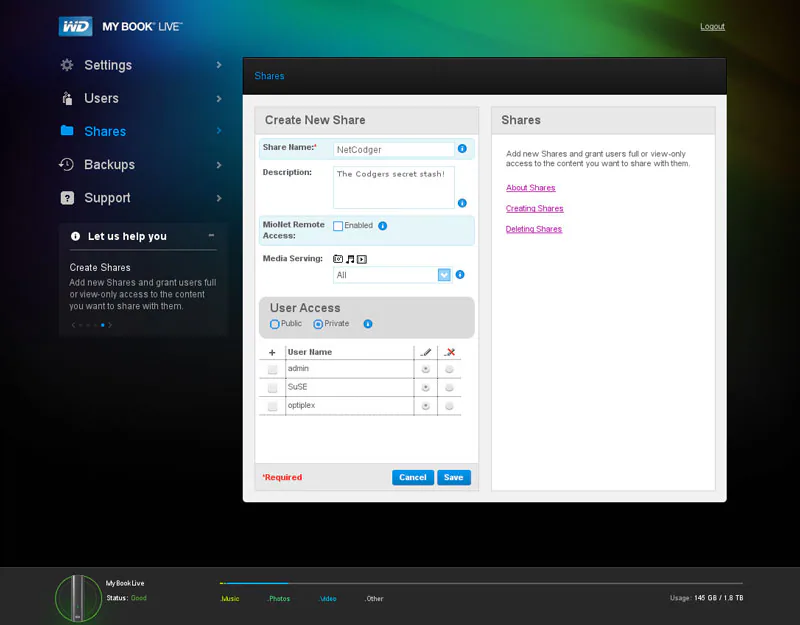
Task: Click the Share Name input field
Action: coord(394,149)
